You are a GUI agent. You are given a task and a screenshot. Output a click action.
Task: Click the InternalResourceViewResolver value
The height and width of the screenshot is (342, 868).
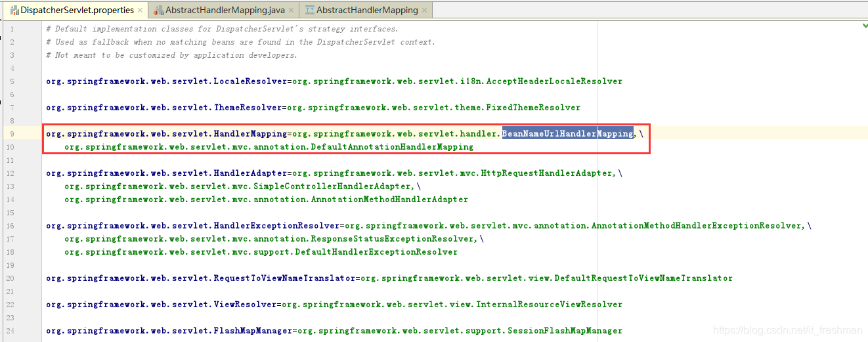pos(452,304)
